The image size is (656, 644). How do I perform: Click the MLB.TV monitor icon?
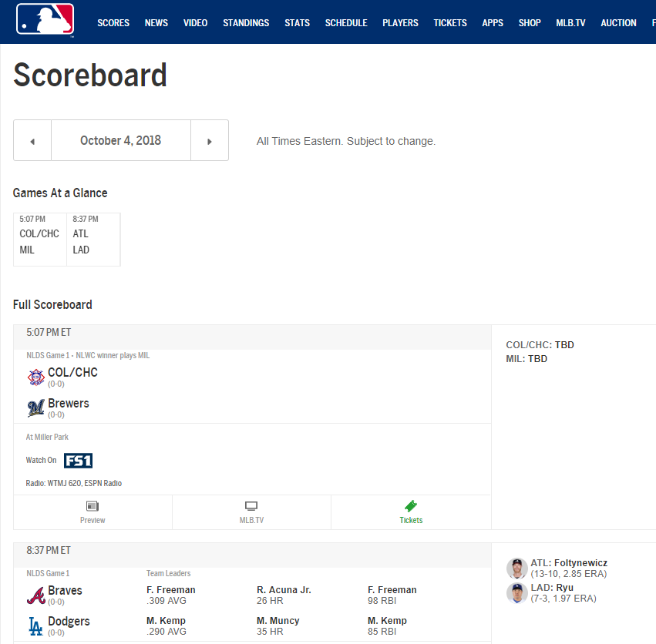click(x=251, y=506)
